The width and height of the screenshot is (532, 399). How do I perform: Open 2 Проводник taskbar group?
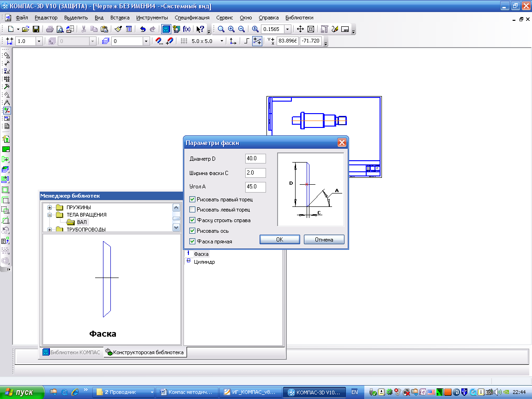click(x=124, y=392)
